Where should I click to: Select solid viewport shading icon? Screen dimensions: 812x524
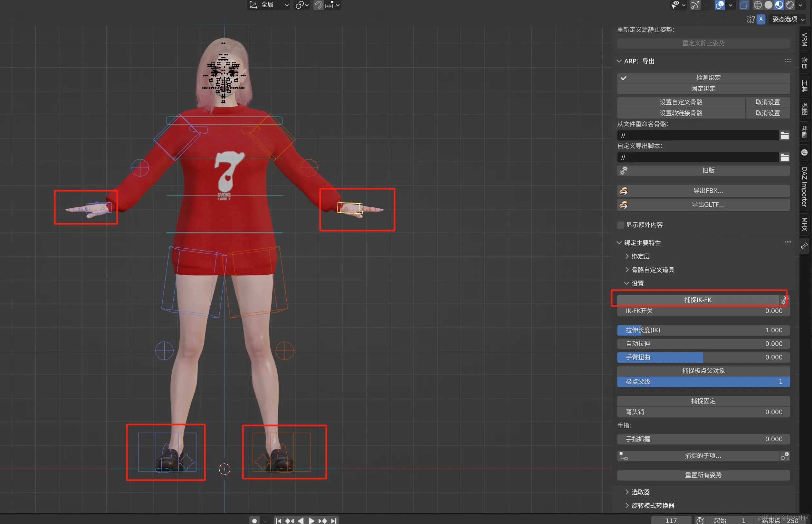(769, 5)
